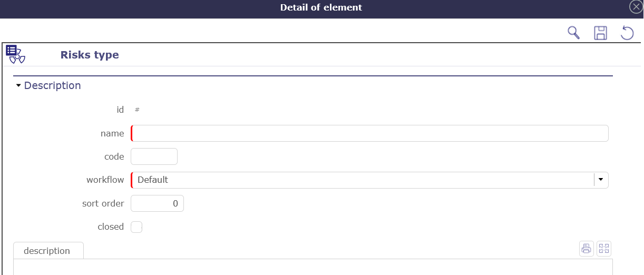Save the element with the floppy disk icon
644x275 pixels.
600,33
